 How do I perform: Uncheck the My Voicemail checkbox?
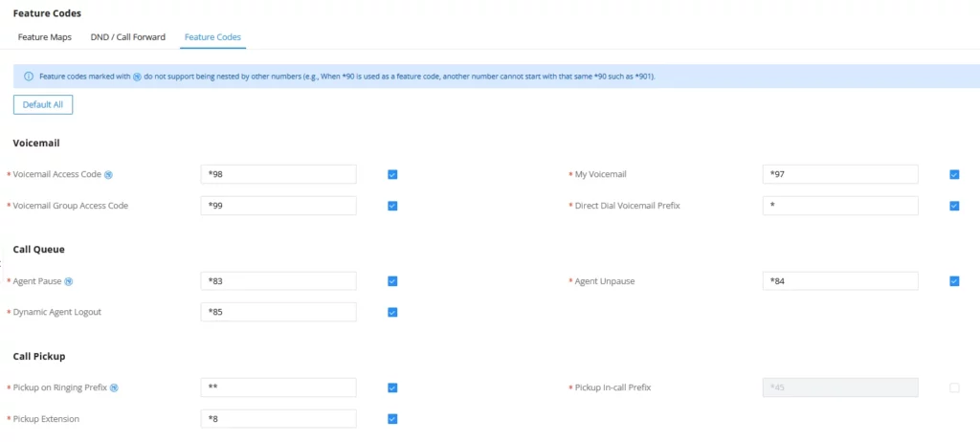click(x=954, y=174)
